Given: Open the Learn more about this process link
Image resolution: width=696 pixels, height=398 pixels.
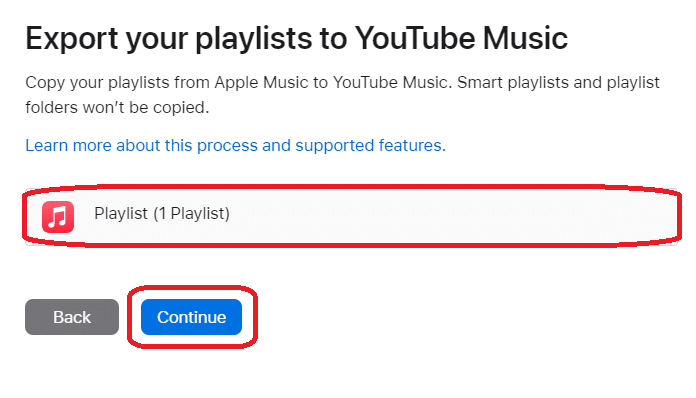Looking at the screenshot, I should point(235,146).
